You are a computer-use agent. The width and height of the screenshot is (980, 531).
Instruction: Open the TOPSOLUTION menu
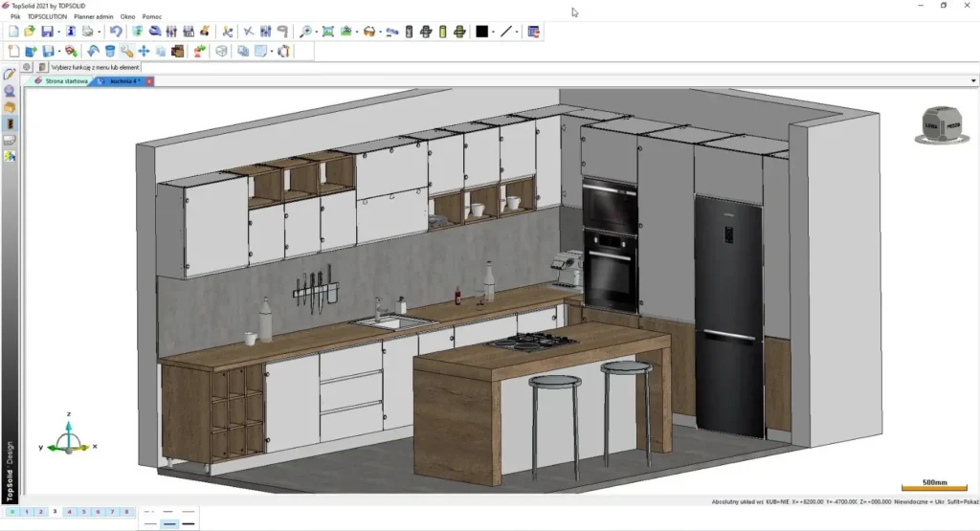47,16
